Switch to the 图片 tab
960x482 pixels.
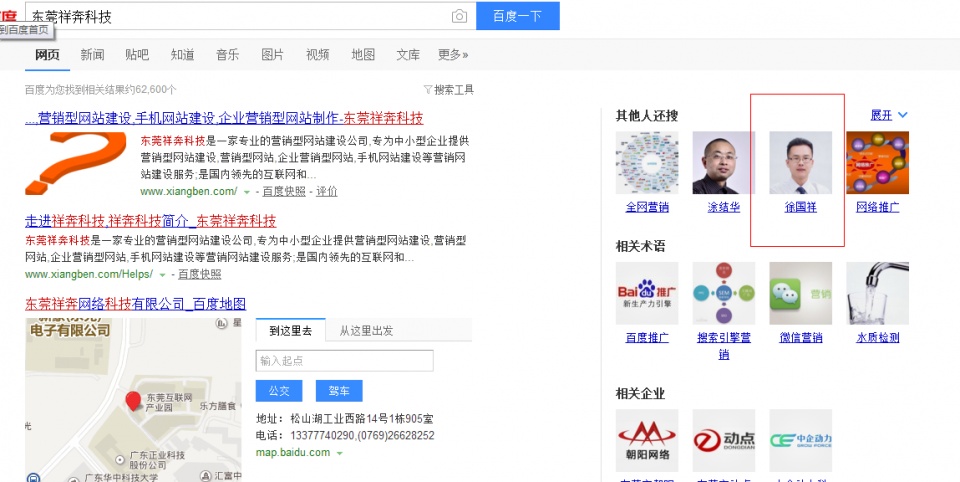[x=272, y=55]
